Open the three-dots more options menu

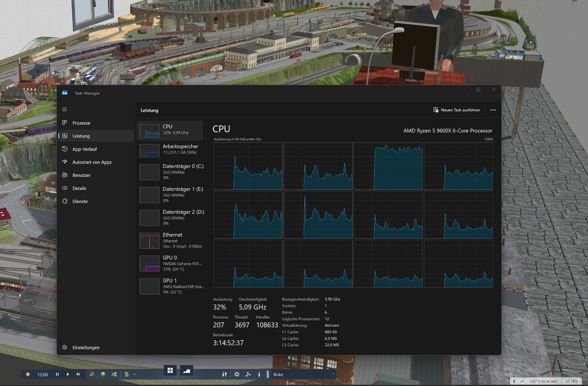tap(493, 110)
